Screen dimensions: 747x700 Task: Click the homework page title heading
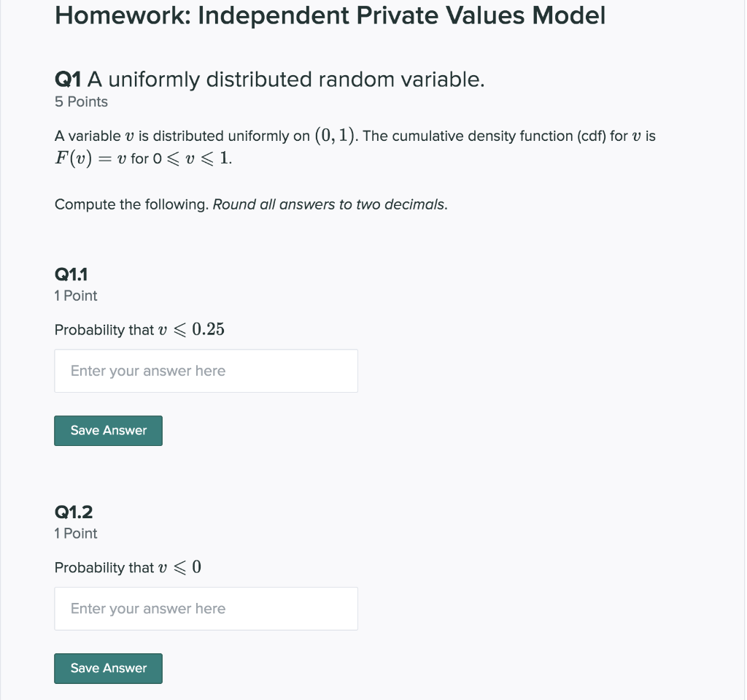330,15
